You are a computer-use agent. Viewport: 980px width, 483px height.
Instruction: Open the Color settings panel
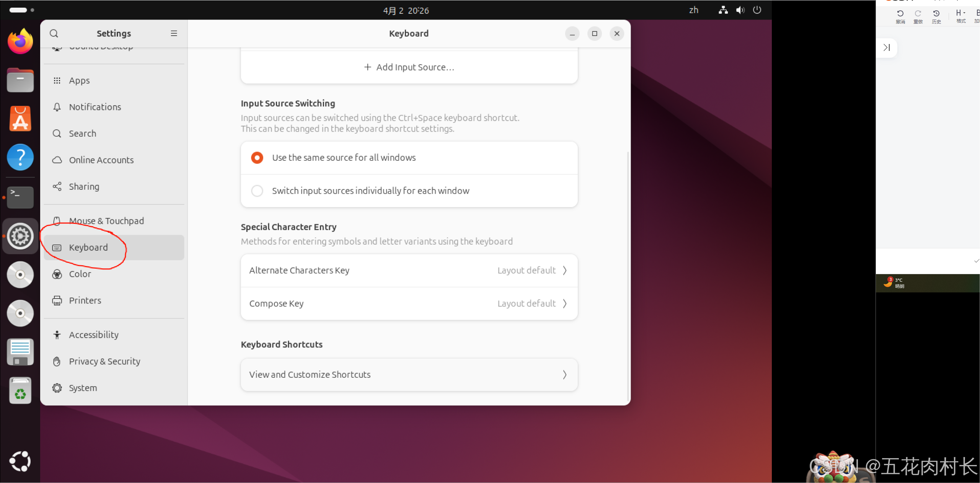80,274
